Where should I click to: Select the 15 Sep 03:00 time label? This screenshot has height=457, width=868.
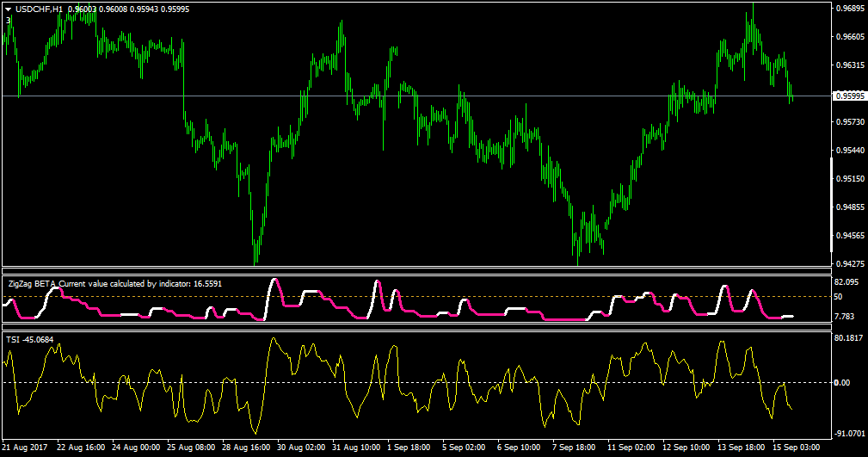point(795,447)
